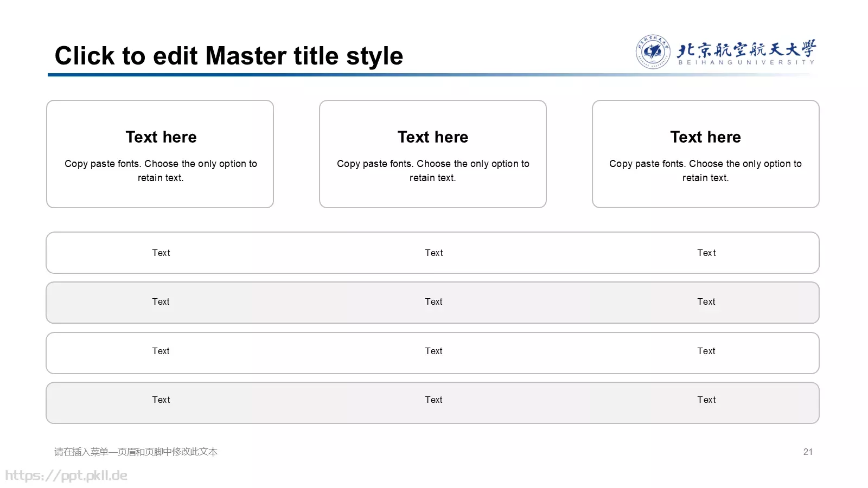Click the https://ppt.pkll.de link text
This screenshot has width=868, height=488.
(66, 476)
